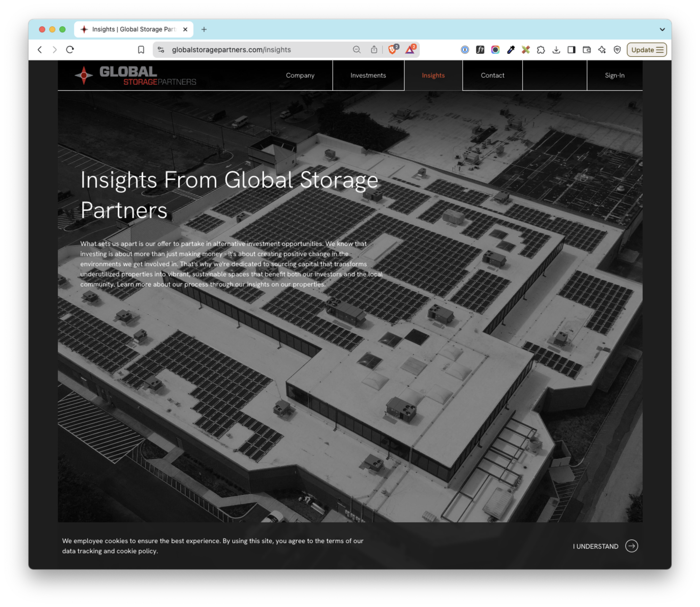Click the Brave VPN shield icon
Screen dimensions: 700x607
point(617,50)
